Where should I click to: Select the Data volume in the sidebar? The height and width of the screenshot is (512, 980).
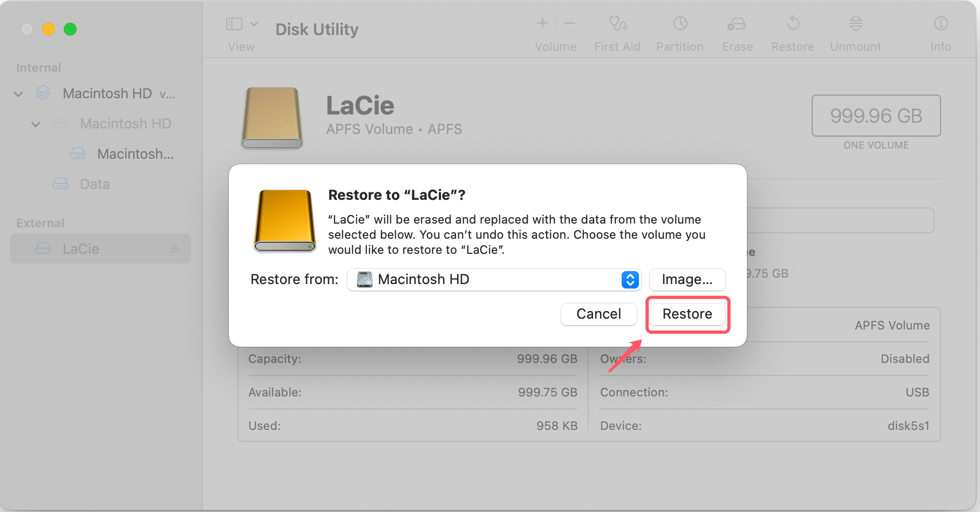94,184
